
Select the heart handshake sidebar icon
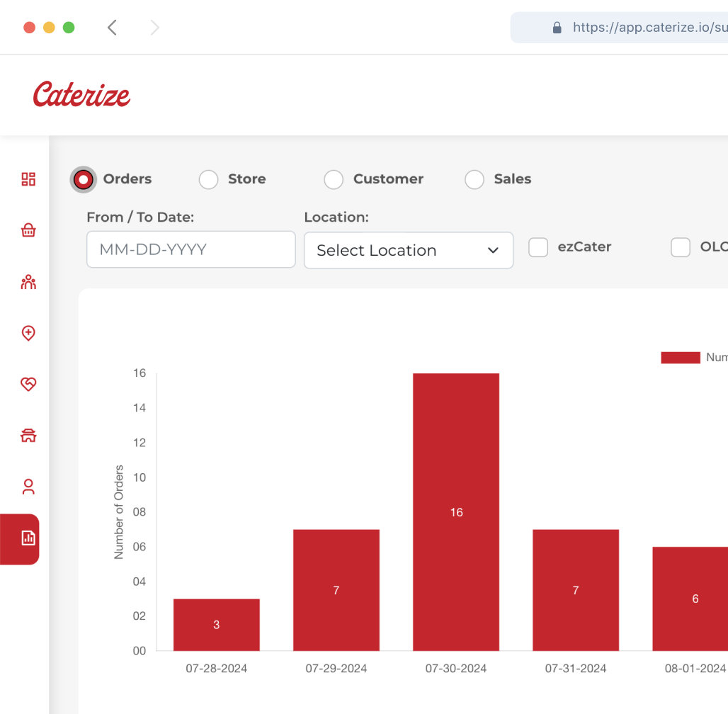pos(28,384)
